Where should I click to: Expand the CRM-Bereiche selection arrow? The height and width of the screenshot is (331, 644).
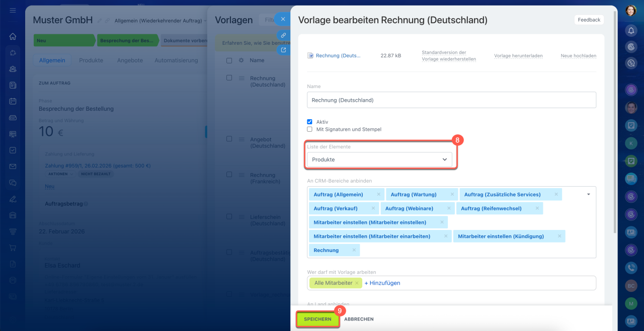click(x=588, y=194)
